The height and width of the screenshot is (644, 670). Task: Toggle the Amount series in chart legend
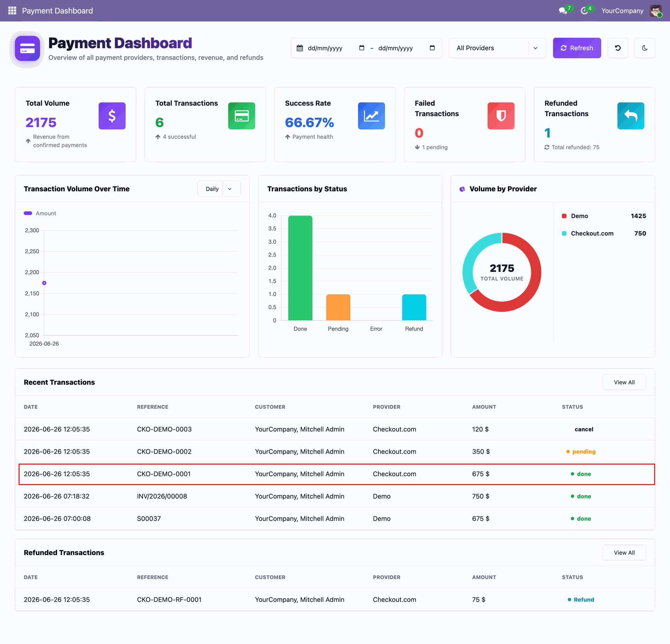point(40,213)
